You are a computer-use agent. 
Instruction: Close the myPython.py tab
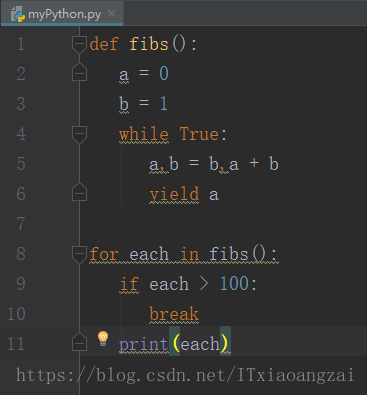click(x=112, y=14)
